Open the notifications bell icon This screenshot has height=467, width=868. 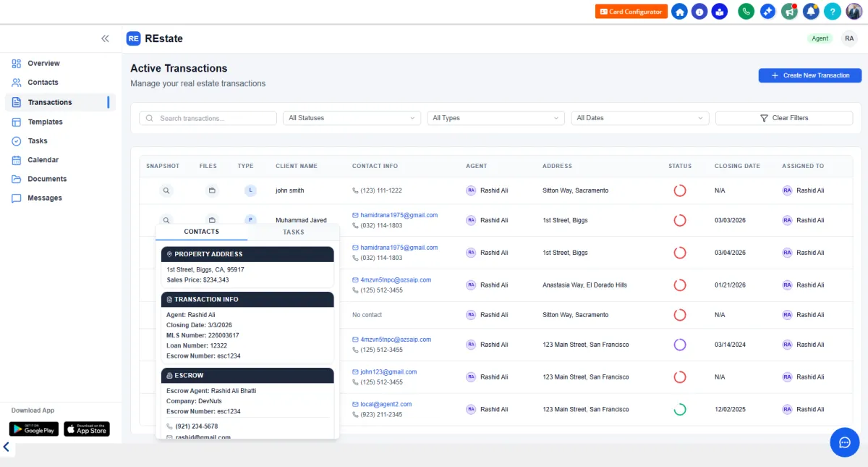[811, 12]
